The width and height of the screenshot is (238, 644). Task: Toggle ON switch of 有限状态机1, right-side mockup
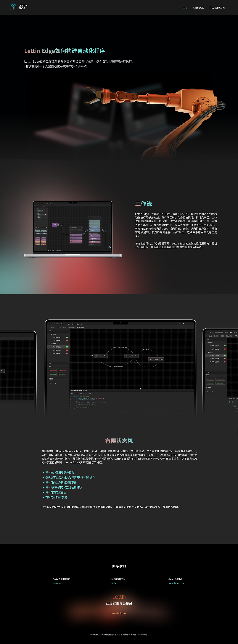point(224,346)
